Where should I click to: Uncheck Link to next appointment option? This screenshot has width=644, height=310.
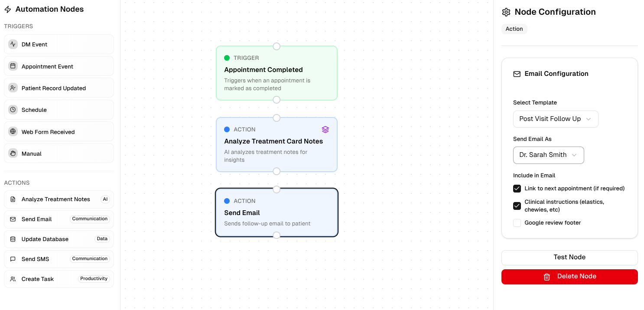(x=517, y=189)
